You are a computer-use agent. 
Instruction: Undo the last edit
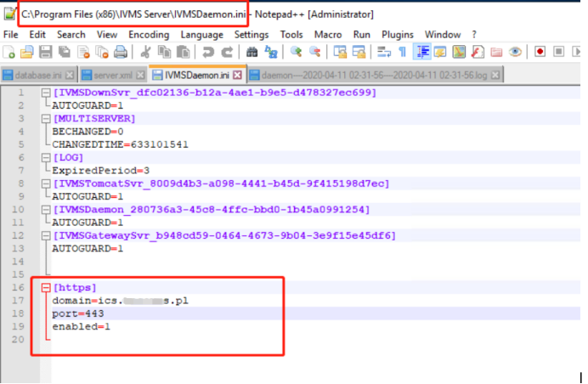click(208, 52)
